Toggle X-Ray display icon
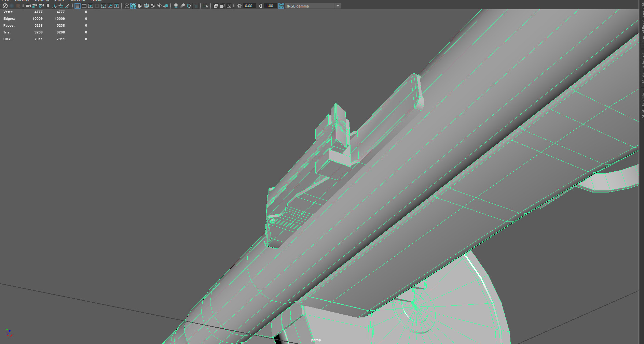644x344 pixels. [216, 6]
